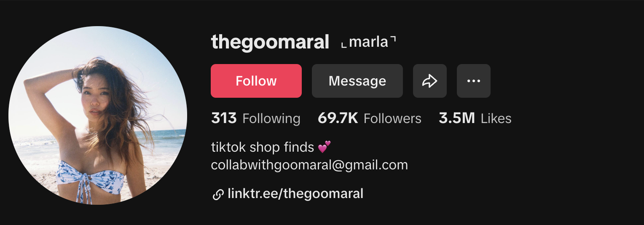Open the linktr.ee/thegoomaral link

[295, 194]
